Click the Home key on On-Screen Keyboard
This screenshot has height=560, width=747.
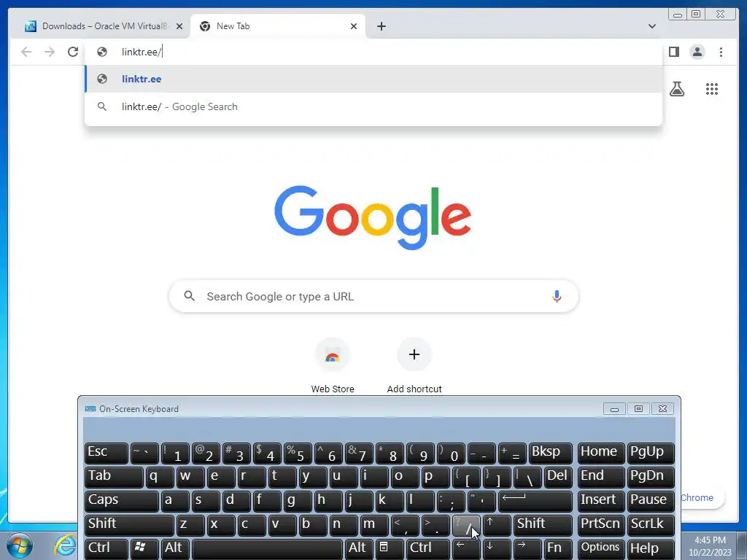(x=601, y=453)
